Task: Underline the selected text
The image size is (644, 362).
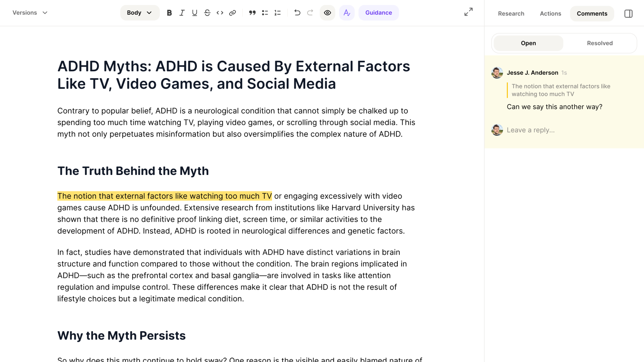Action: [x=195, y=13]
